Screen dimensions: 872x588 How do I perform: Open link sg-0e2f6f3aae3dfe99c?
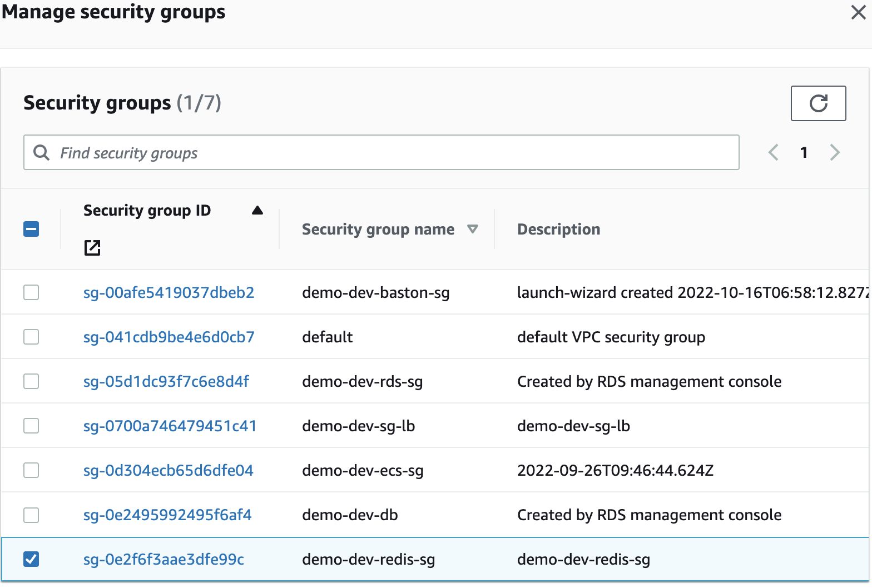pyautogui.click(x=163, y=559)
